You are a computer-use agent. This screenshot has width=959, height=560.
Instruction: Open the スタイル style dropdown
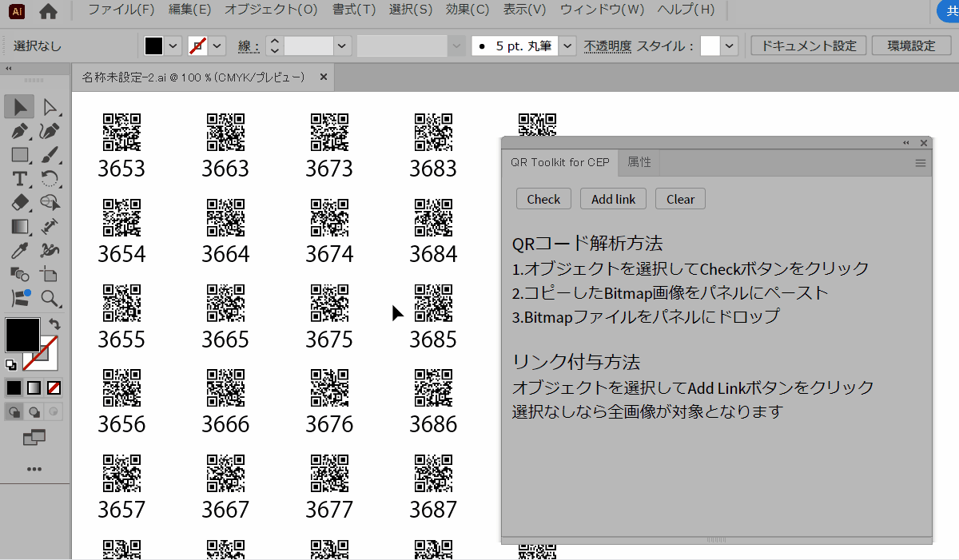(x=729, y=46)
